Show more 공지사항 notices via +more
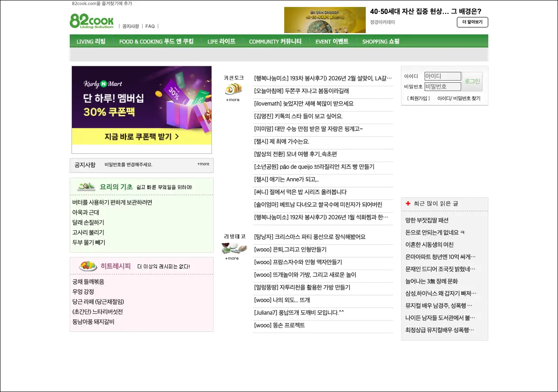The height and width of the screenshot is (392, 558). coord(203,164)
